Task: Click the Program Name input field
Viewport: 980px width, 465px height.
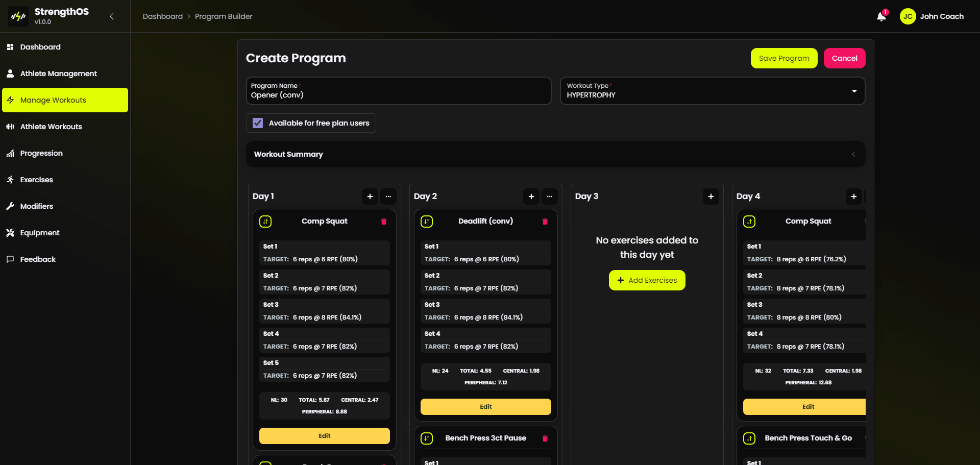Action: click(x=398, y=95)
